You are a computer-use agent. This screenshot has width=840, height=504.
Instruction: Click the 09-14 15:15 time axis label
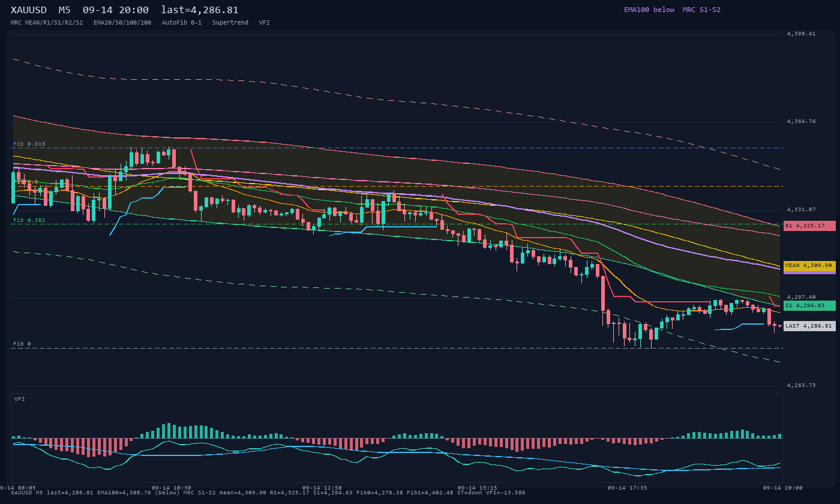pyautogui.click(x=477, y=488)
